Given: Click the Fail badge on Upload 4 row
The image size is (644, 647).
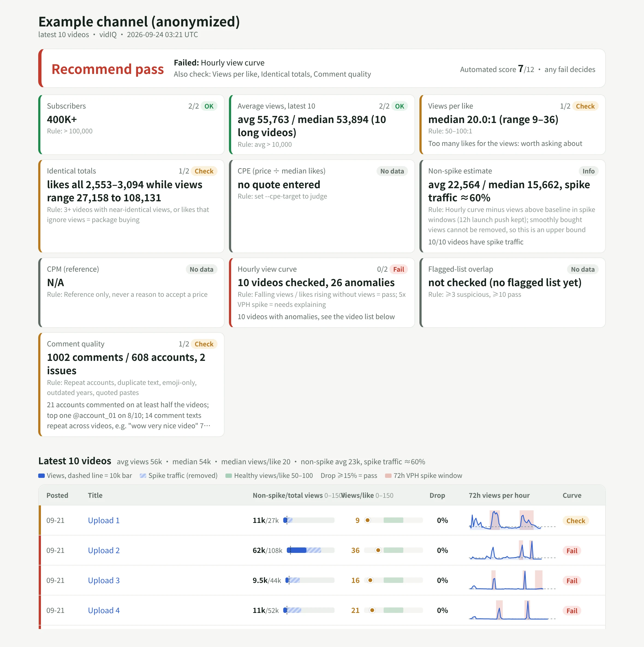Looking at the screenshot, I should (572, 611).
